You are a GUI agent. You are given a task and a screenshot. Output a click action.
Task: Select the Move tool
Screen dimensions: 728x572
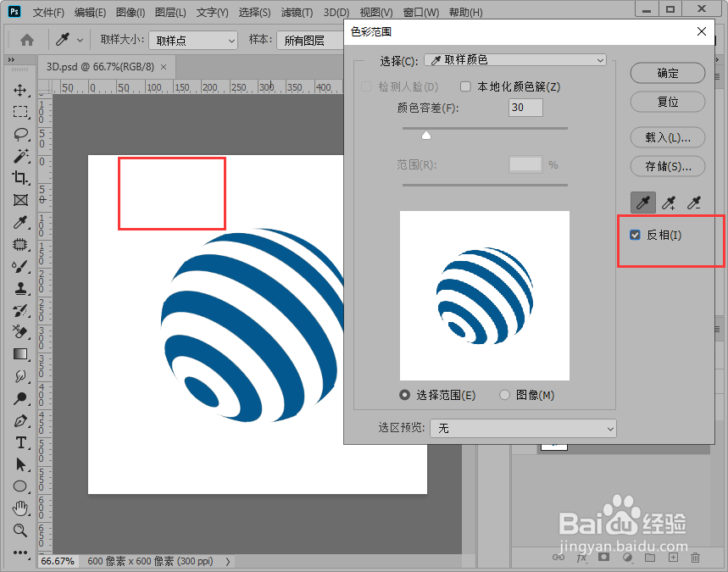pyautogui.click(x=19, y=91)
